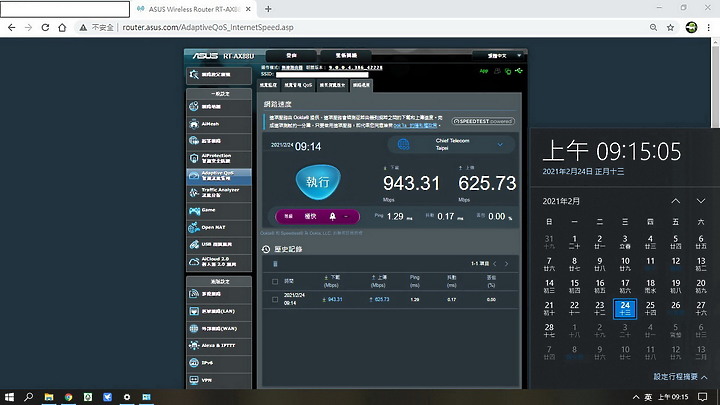Collapse the agenda summary chevron
Screen dimensions: 720x405
(704, 377)
